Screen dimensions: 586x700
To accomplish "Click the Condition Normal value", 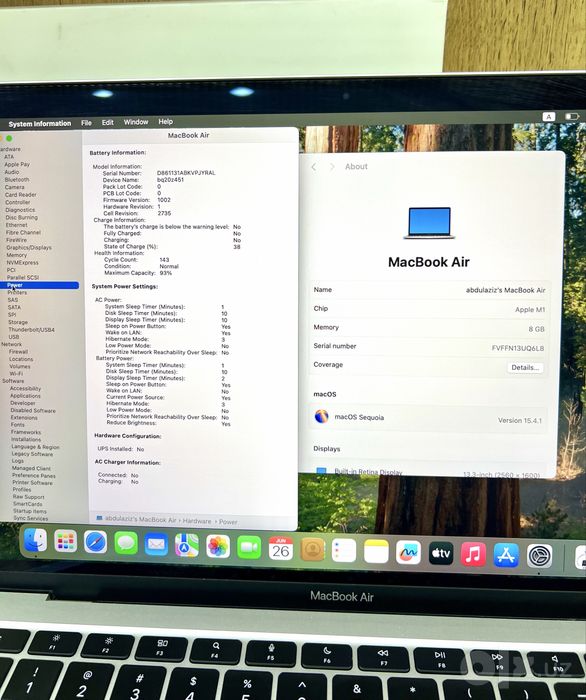I will [169, 266].
